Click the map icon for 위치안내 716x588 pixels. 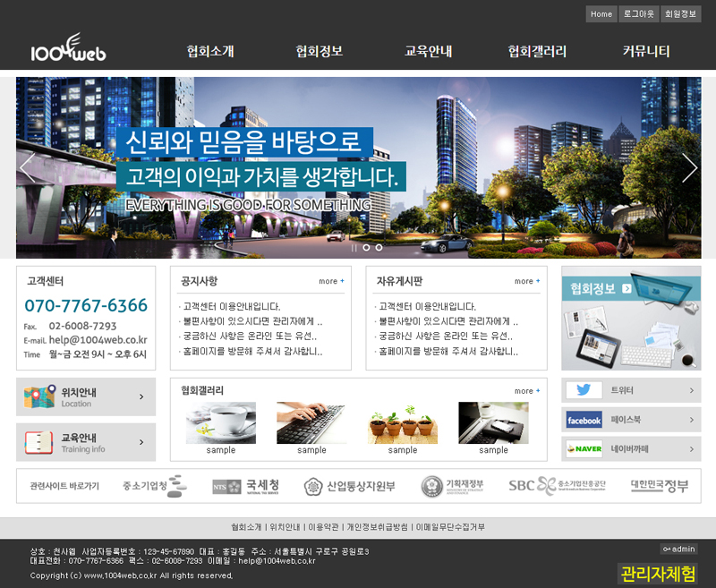tap(40, 396)
